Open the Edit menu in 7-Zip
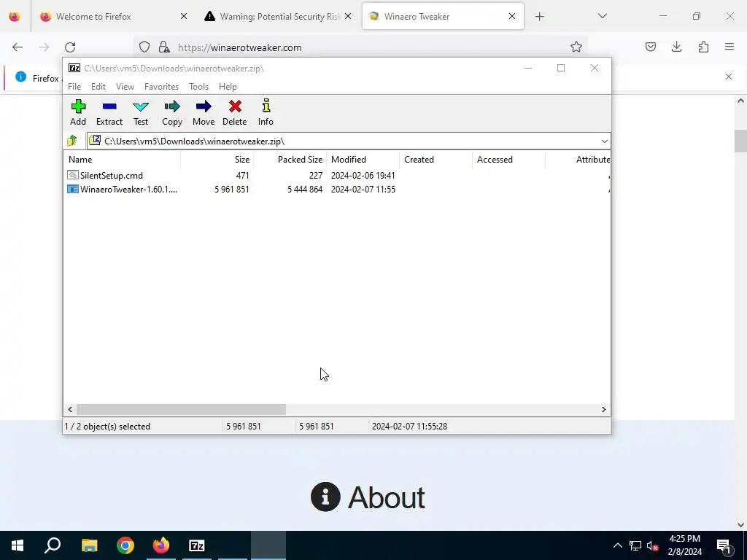This screenshot has width=747, height=560. tap(98, 87)
